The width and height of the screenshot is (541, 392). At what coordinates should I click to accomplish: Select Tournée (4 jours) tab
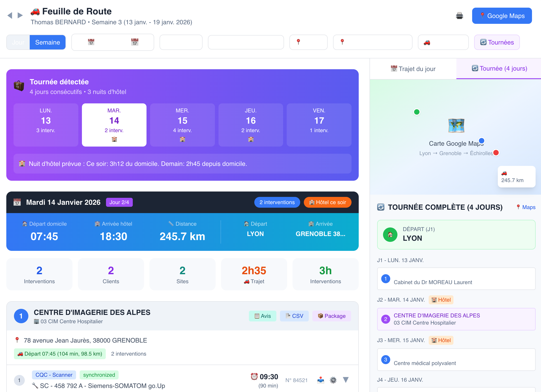point(499,69)
